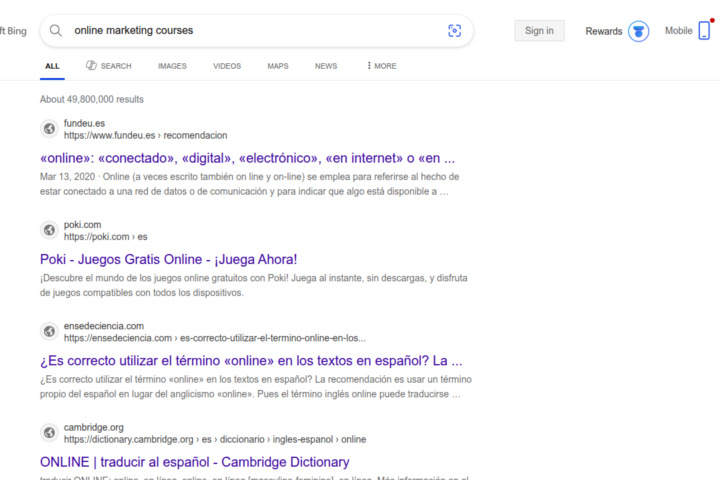
Task: Switch to the NEWS tab
Action: (x=326, y=66)
